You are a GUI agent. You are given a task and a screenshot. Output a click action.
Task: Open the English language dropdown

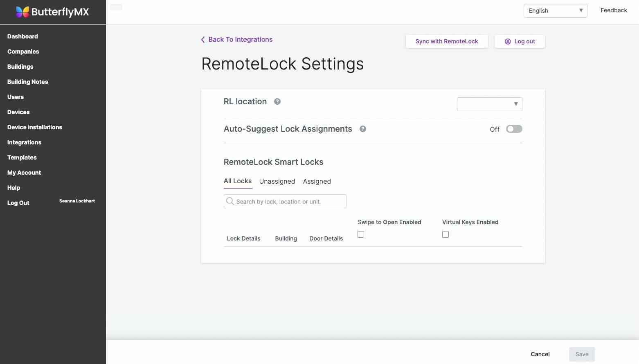tap(555, 11)
